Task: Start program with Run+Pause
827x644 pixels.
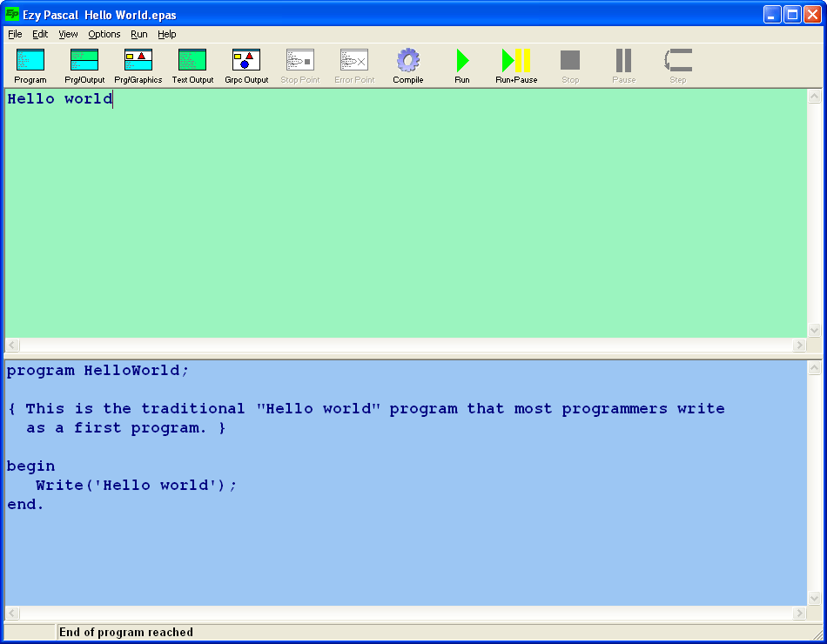Action: [515, 59]
